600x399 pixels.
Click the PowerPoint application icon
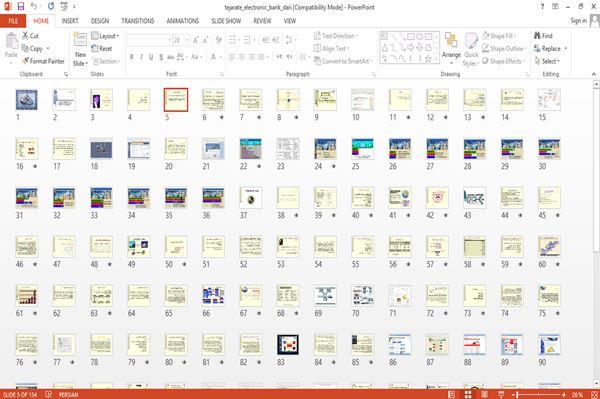coord(7,6)
